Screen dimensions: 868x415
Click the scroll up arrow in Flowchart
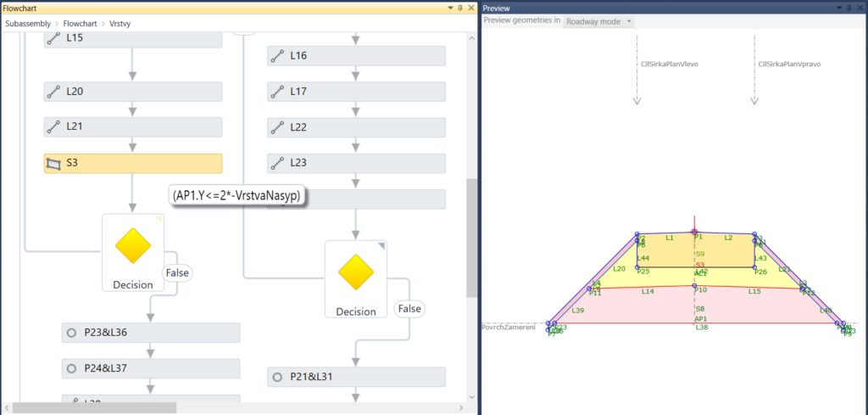471,38
